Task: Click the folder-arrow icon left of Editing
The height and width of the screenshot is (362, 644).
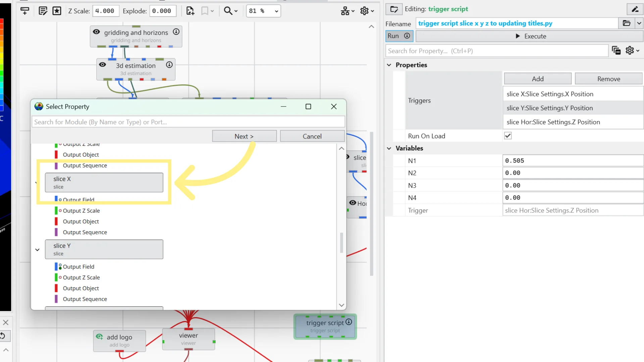Action: 394,9
